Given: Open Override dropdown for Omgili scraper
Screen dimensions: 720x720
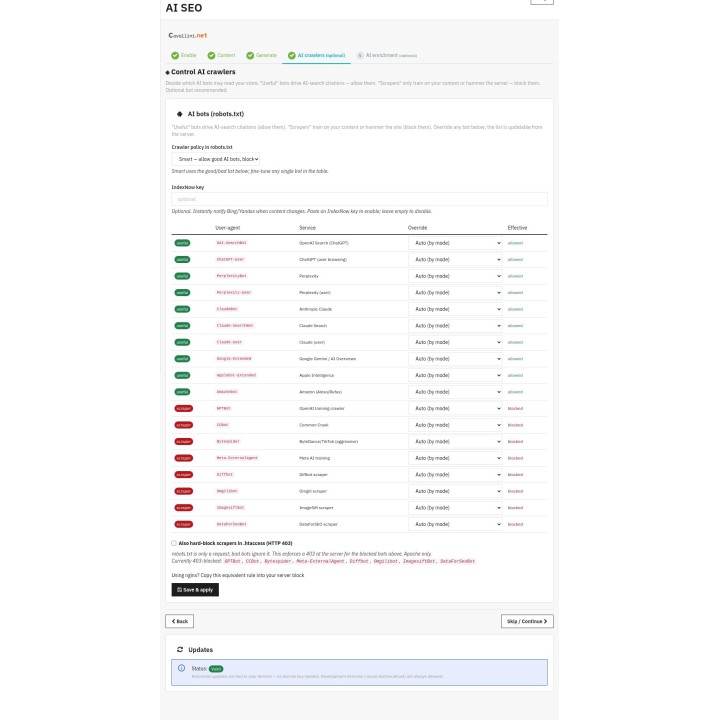Looking at the screenshot, I should (x=455, y=491).
